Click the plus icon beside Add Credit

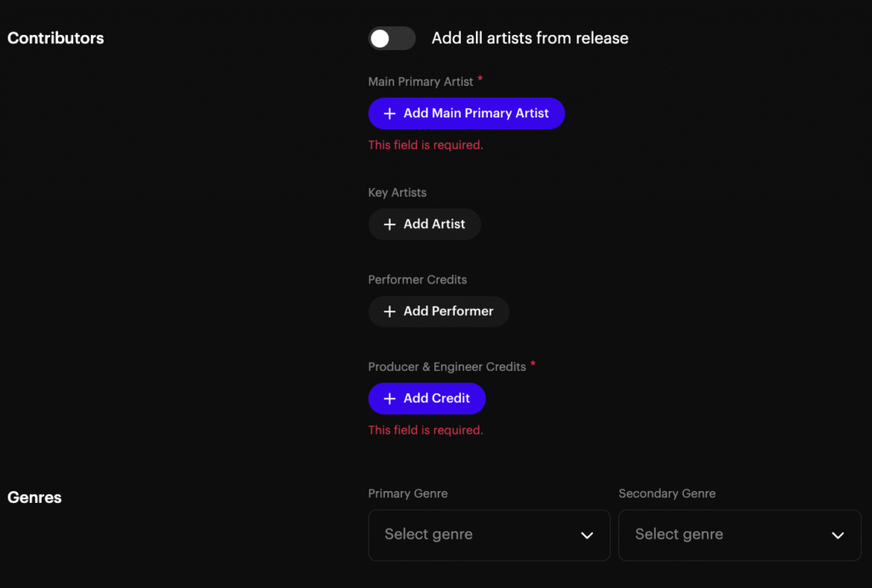[x=390, y=398]
